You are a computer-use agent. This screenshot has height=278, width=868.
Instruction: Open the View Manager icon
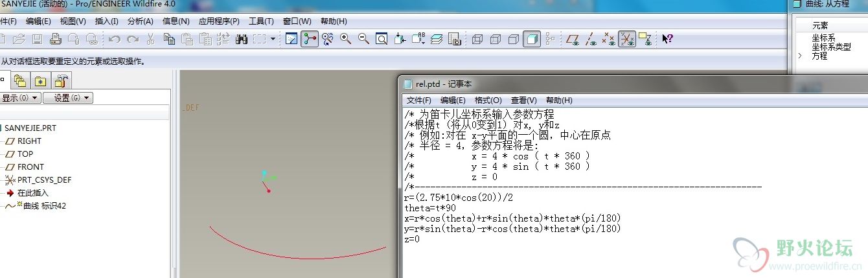tap(455, 39)
